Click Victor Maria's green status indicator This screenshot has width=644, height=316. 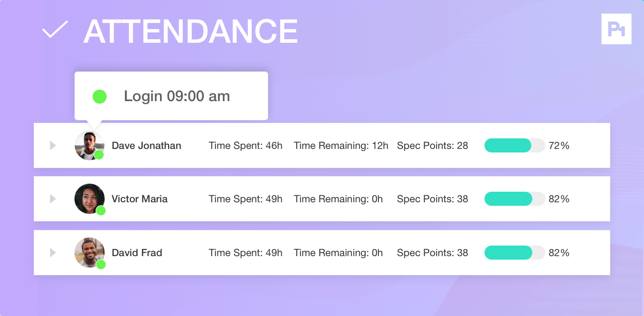[101, 210]
